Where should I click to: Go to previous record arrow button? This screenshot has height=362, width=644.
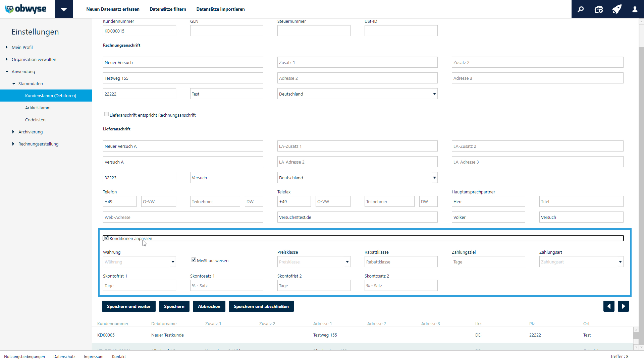point(609,306)
